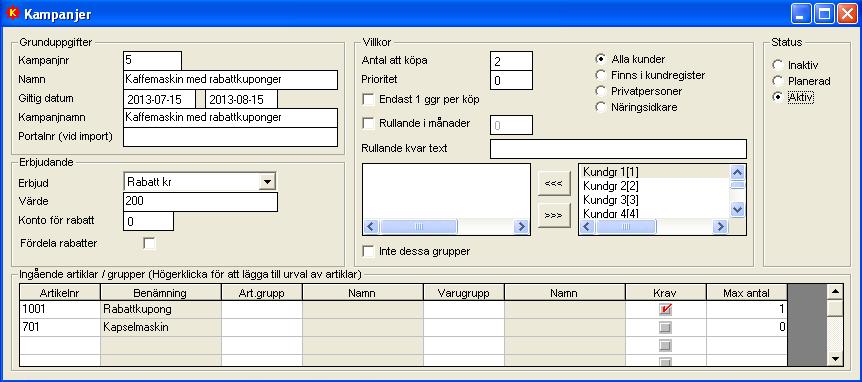The height and width of the screenshot is (382, 862).
Task: Click the Rabattkupong cell
Action: pyautogui.click(x=161, y=309)
